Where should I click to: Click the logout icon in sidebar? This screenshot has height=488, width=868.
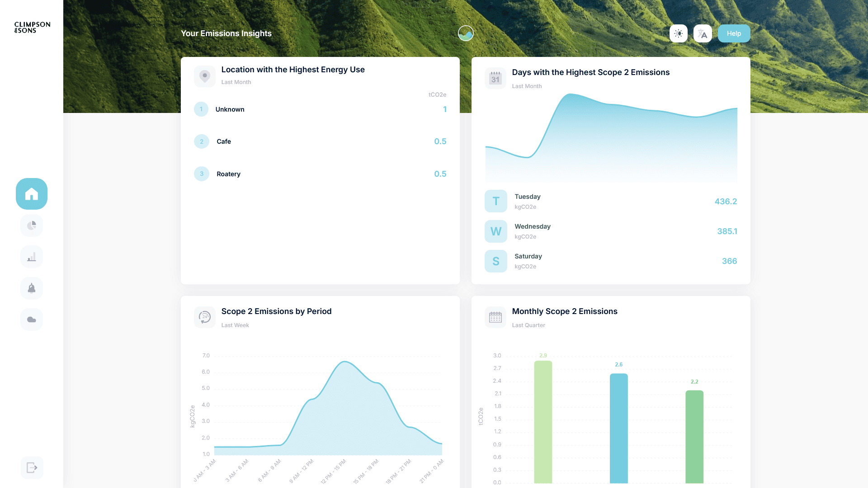click(x=32, y=468)
